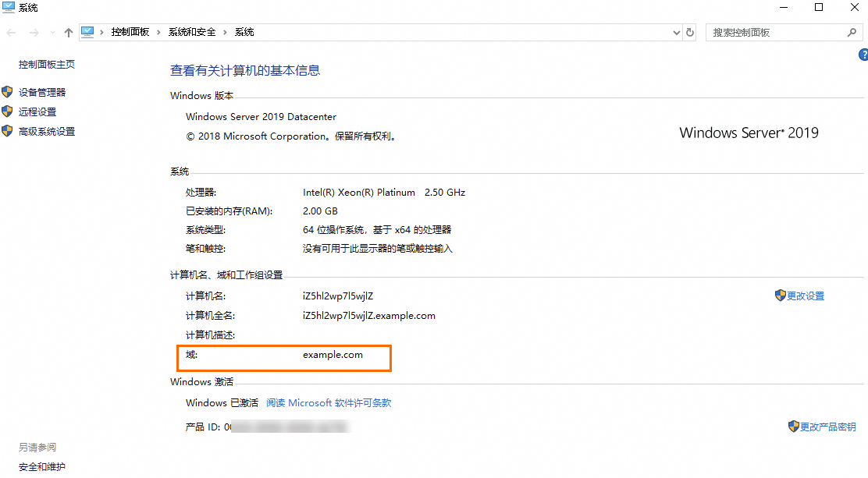Expand chevron after 控制面板 breadcrumb
The image size is (868, 478).
coord(159,32)
